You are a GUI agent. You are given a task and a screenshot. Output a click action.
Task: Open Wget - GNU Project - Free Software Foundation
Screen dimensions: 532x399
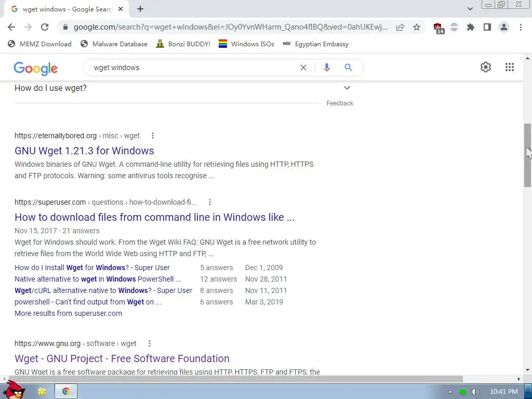point(122,358)
